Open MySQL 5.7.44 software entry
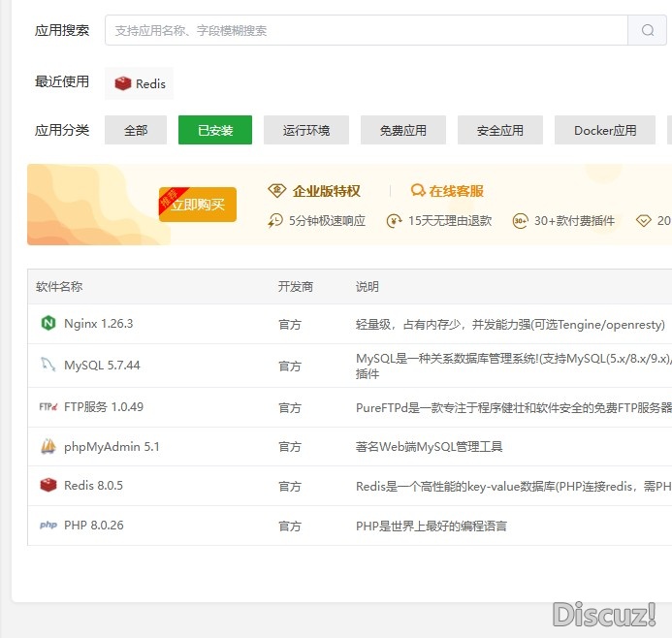This screenshot has width=672, height=638. 102,366
